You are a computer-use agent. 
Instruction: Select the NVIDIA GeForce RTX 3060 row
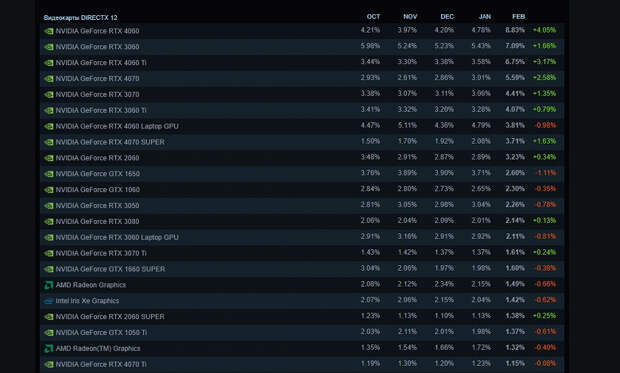coord(302,47)
